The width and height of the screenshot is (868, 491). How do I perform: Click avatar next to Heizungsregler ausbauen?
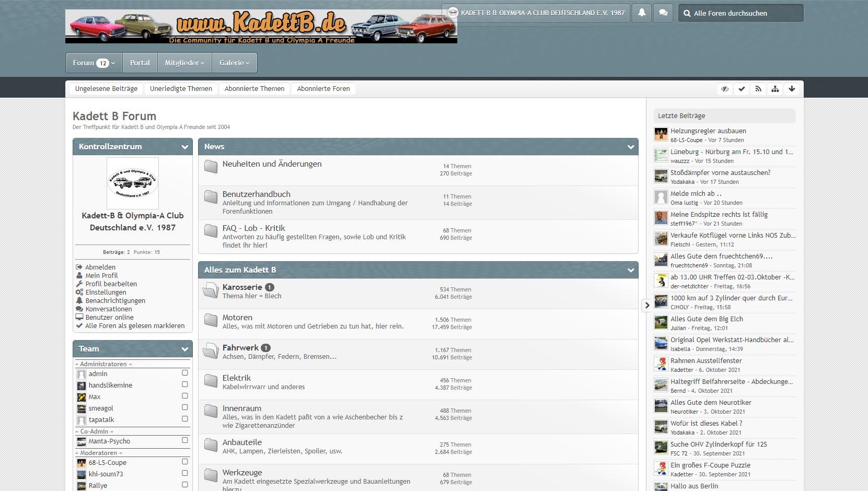661,135
